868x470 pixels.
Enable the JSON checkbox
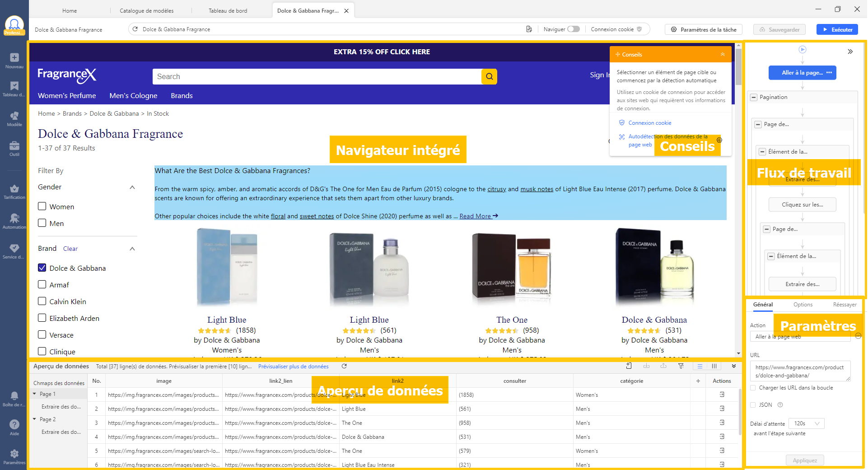click(753, 405)
